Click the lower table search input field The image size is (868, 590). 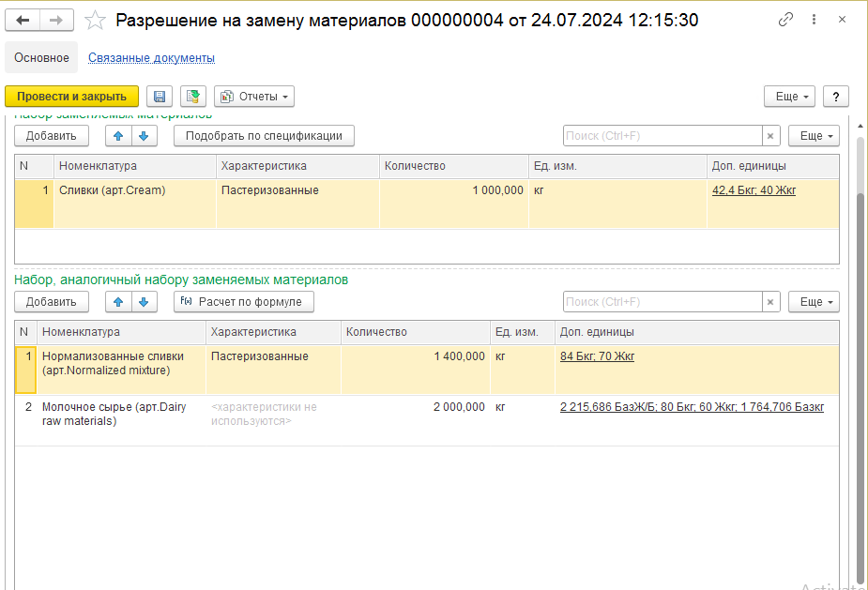pyautogui.click(x=662, y=302)
